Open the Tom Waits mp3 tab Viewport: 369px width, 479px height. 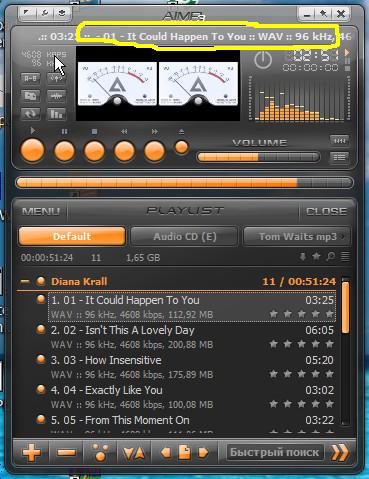click(297, 236)
